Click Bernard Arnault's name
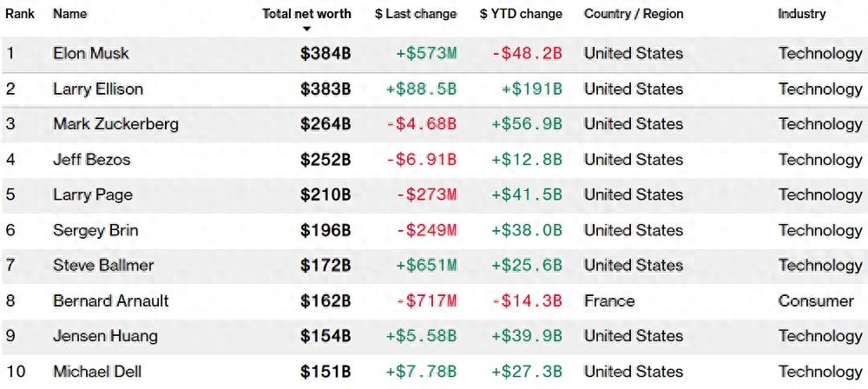 pos(111,300)
